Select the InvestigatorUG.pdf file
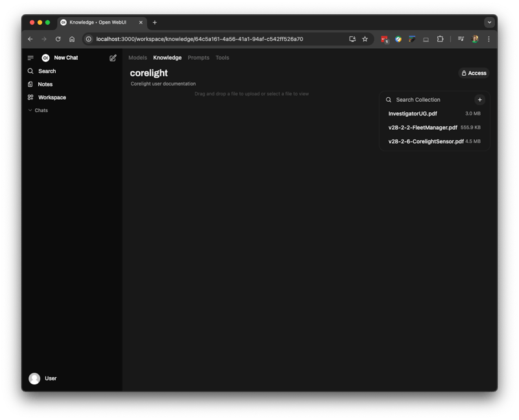 coord(413,113)
